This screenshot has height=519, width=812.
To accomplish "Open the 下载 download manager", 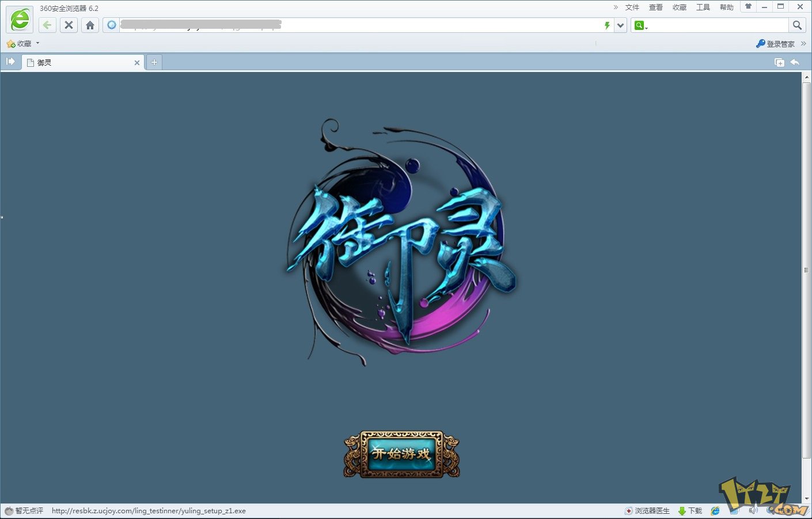I will pyautogui.click(x=690, y=511).
